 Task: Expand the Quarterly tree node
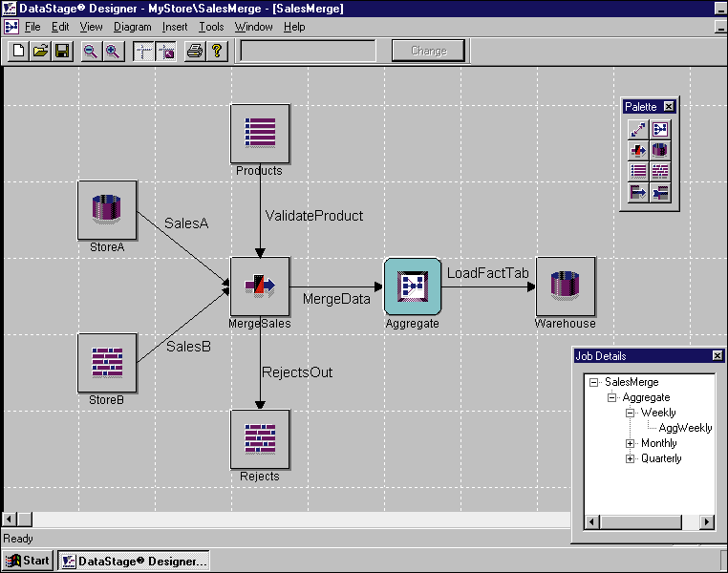coord(631,458)
